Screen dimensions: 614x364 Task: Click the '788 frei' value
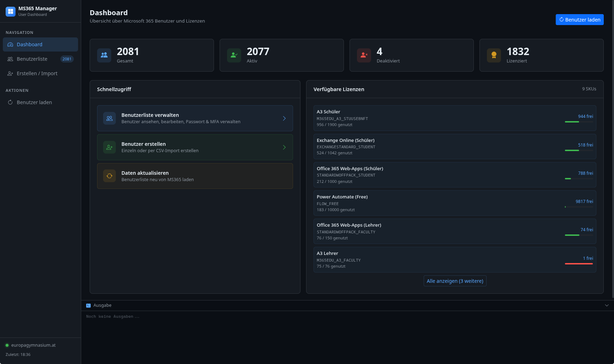[x=585, y=173]
